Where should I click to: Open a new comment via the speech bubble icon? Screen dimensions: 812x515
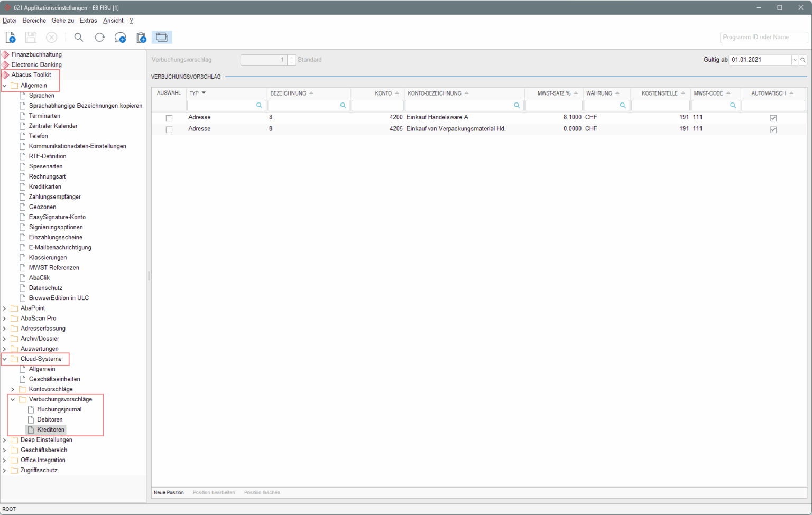coord(120,37)
